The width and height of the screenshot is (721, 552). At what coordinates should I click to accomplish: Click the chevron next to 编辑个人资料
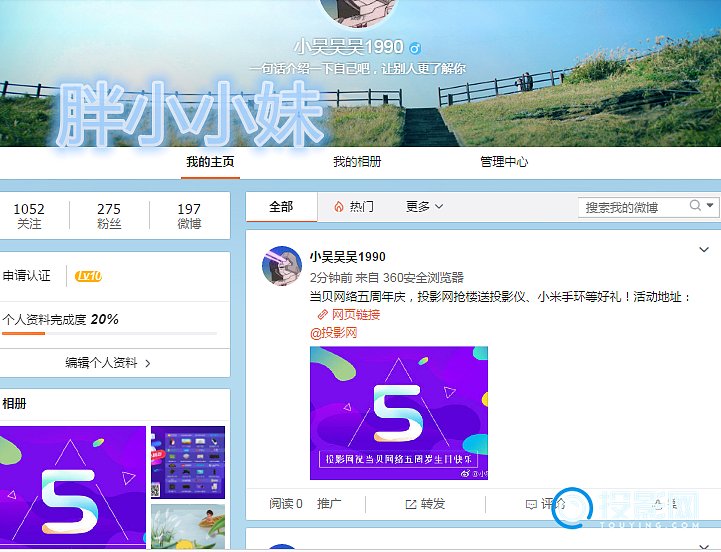[148, 363]
